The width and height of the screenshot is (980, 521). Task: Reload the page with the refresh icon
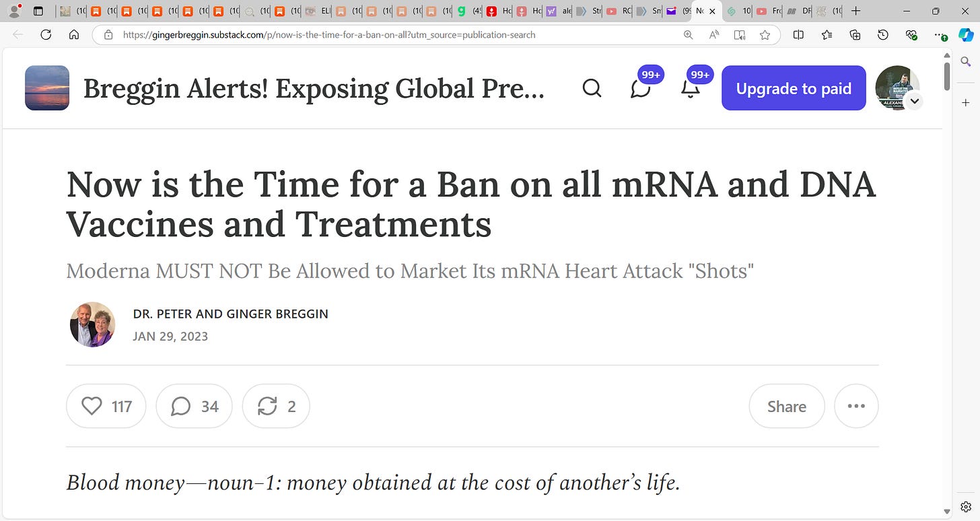pyautogui.click(x=46, y=35)
